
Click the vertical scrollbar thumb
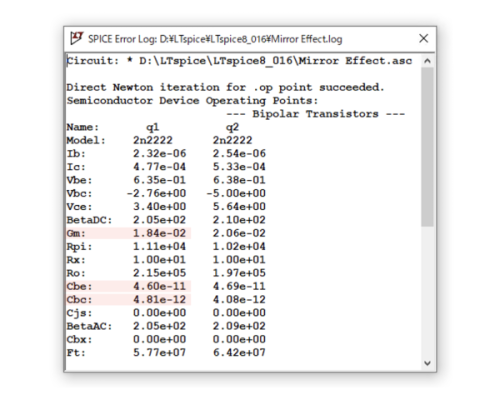click(427, 147)
